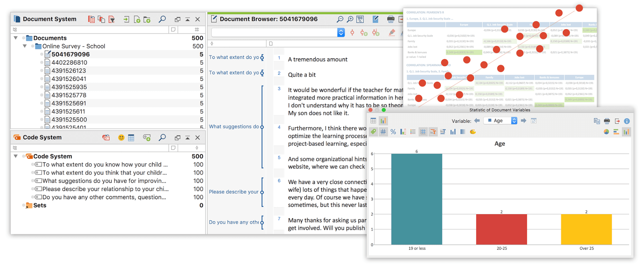Switch to pie chart view

pos(606,132)
